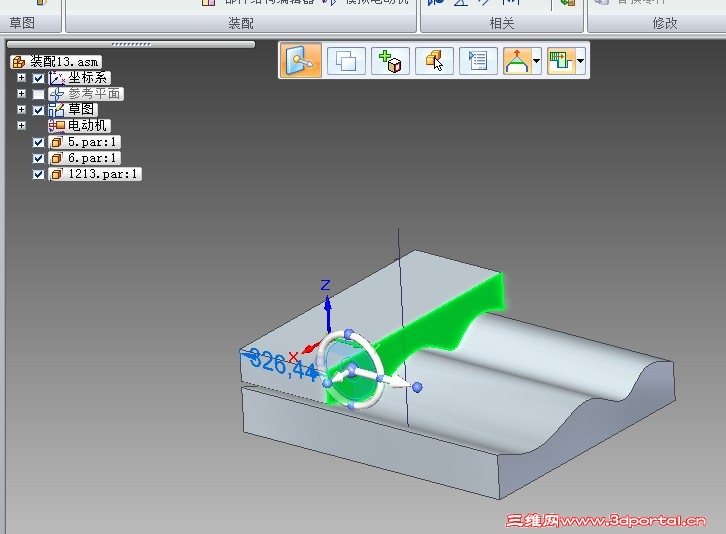Toggle checkbox for 参考平面
This screenshot has height=534, width=726.
(x=38, y=94)
